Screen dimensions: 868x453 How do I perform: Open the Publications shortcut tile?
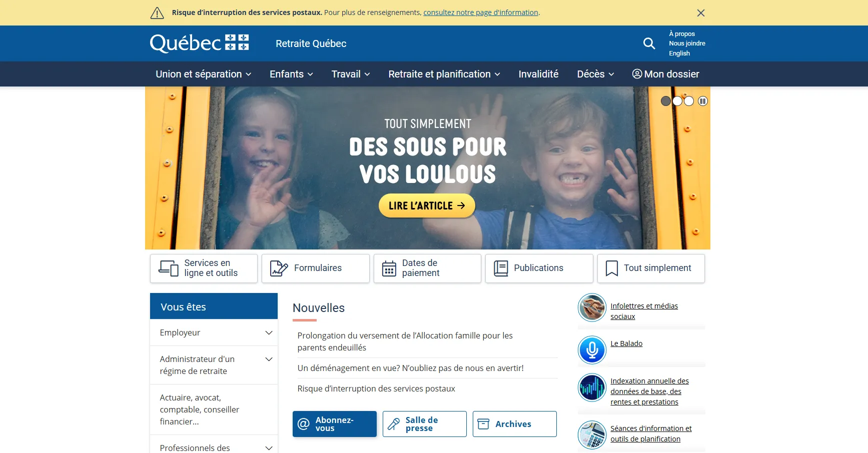click(539, 268)
